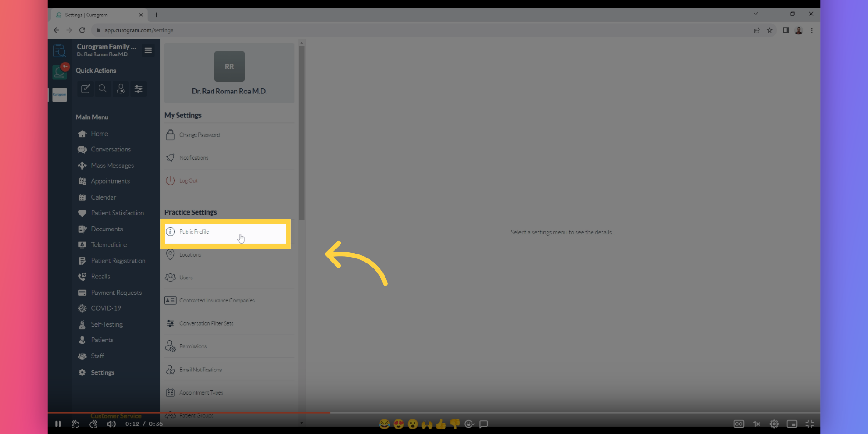Open Locations settings
The width and height of the screenshot is (868, 434).
190,255
